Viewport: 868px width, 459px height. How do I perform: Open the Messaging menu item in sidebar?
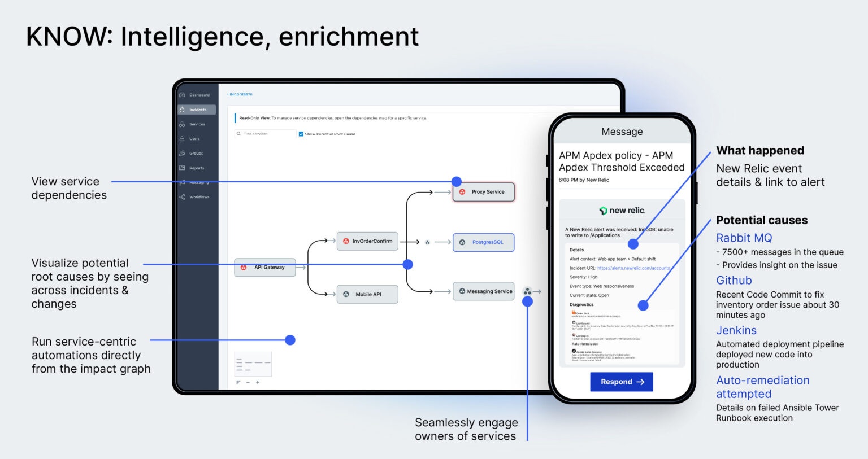point(198,183)
